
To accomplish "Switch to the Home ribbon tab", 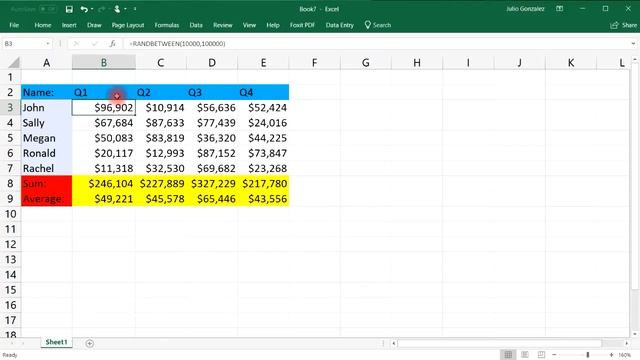I will 43,25.
